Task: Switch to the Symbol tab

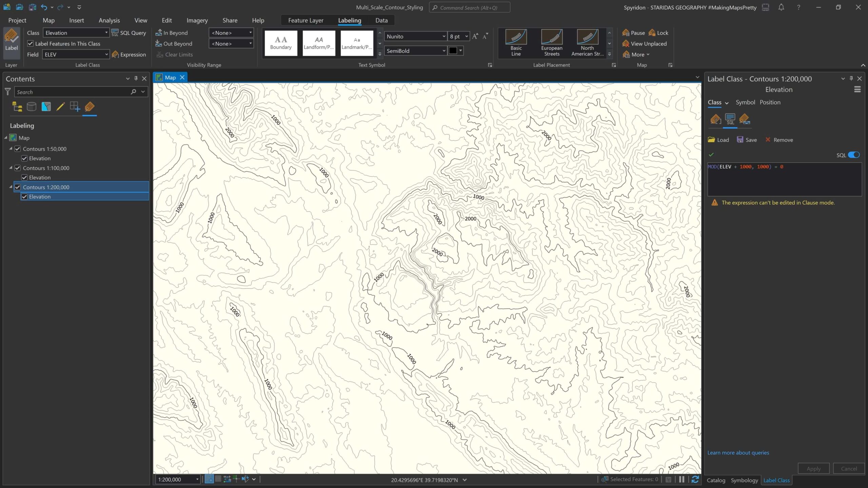Action: 745,102
